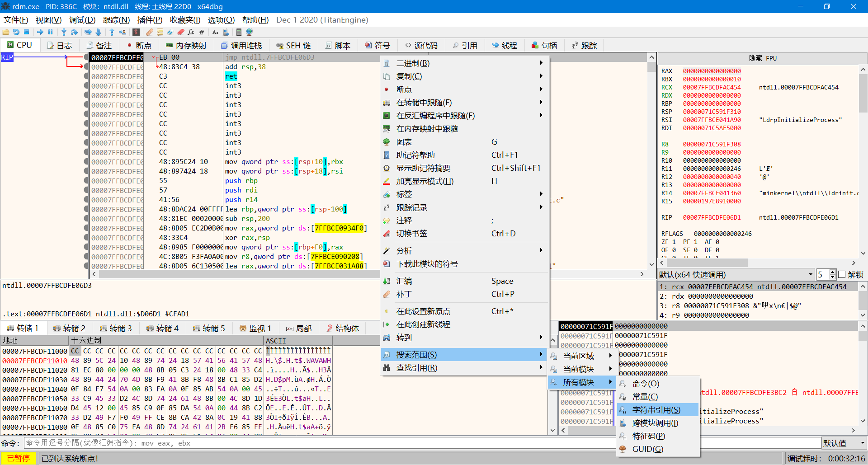Increase argument count spinner value 5
The image size is (868, 465).
click(x=833, y=272)
